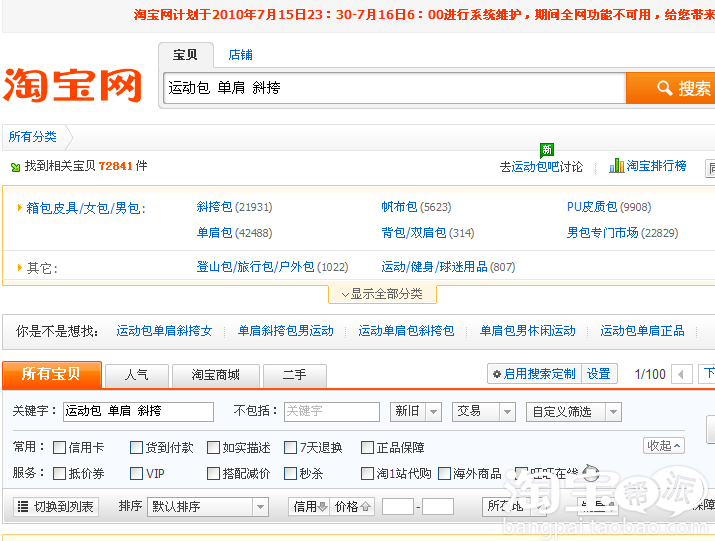Collapse filters with the 收起 button
This screenshot has width=715, height=541.
(664, 446)
